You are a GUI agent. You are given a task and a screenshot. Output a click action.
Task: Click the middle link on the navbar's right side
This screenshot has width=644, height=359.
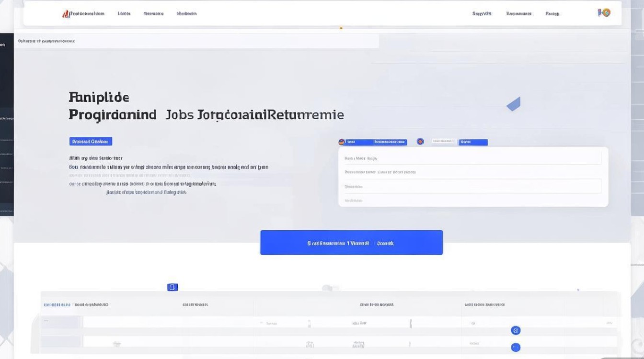click(x=519, y=14)
